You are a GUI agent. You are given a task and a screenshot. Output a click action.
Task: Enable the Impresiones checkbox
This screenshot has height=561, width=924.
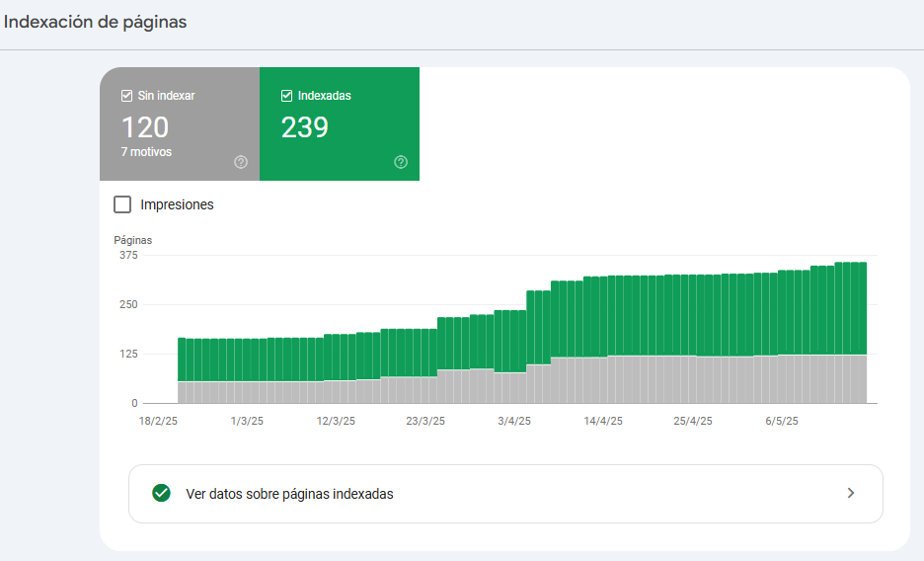coord(122,204)
